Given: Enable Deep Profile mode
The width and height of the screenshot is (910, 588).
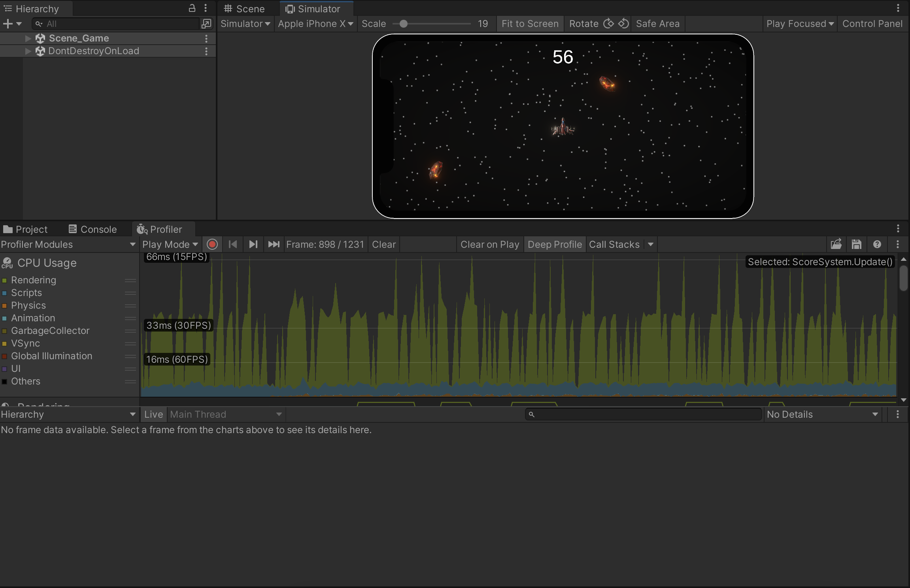Looking at the screenshot, I should coord(554,244).
